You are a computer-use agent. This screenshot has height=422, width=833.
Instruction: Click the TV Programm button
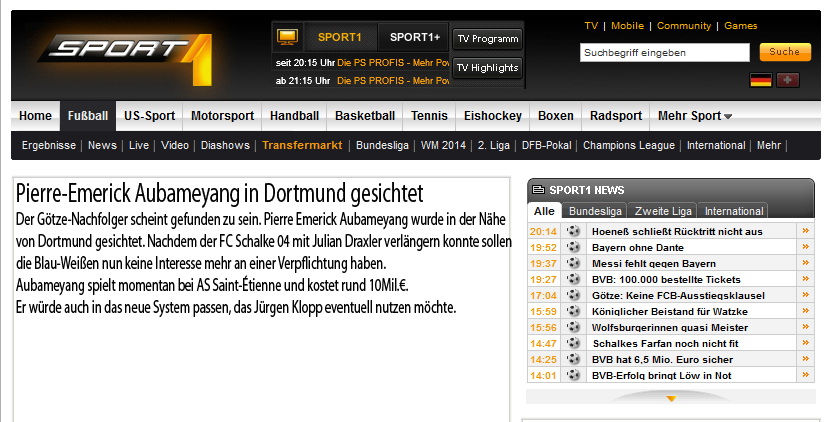click(x=488, y=39)
